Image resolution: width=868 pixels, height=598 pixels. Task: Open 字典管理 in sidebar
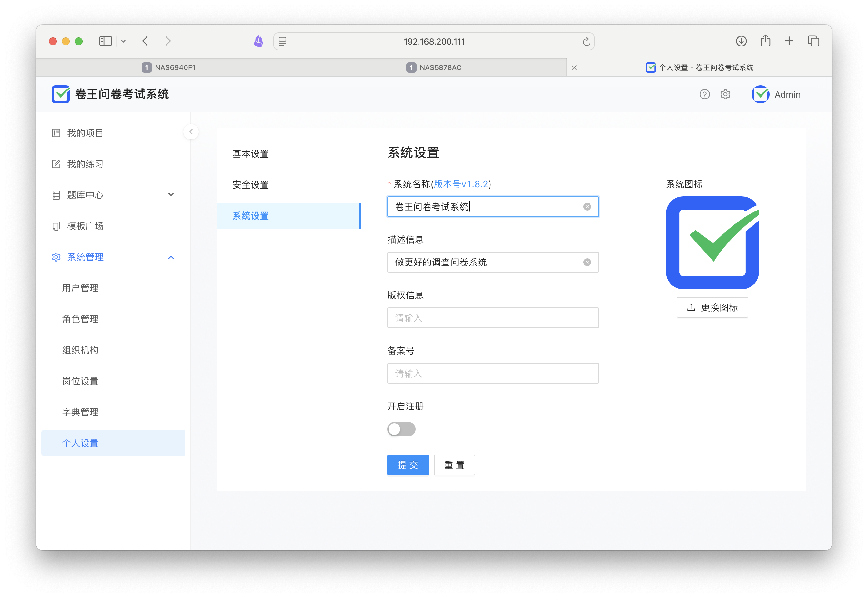point(114,413)
